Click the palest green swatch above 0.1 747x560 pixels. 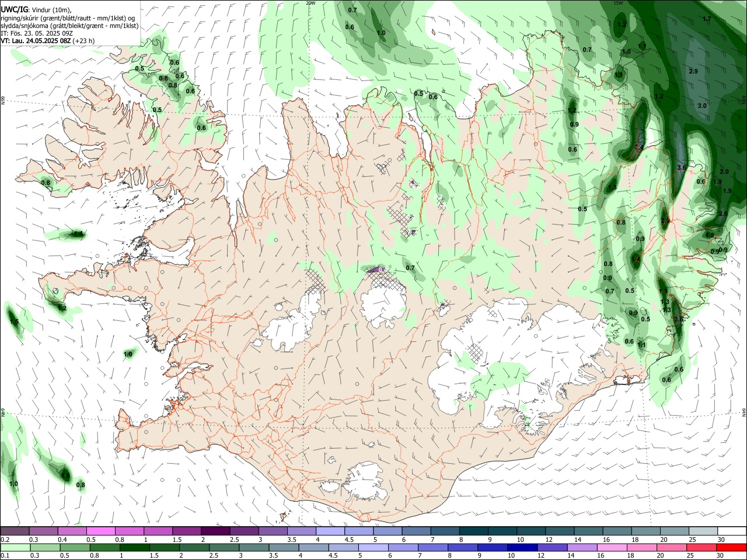click(15, 547)
